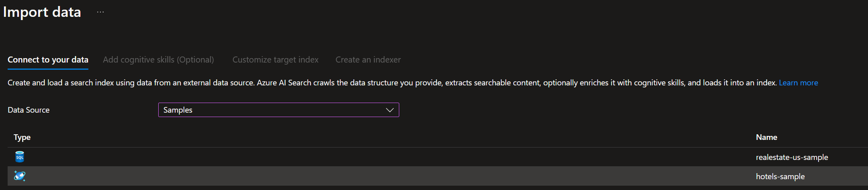Viewport: 868px width, 190px height.
Task: Select the realestate-us-sample row name
Action: 792,157
